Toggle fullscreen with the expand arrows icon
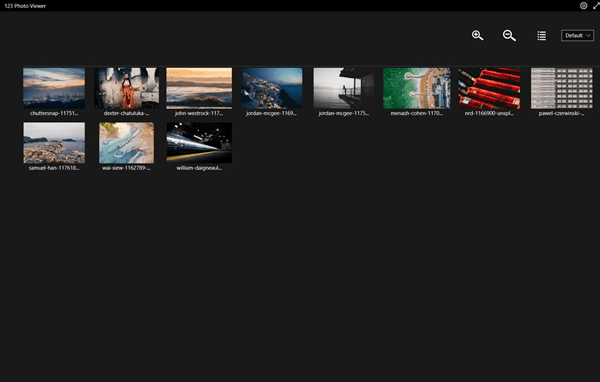This screenshot has width=600, height=382. [596, 5]
